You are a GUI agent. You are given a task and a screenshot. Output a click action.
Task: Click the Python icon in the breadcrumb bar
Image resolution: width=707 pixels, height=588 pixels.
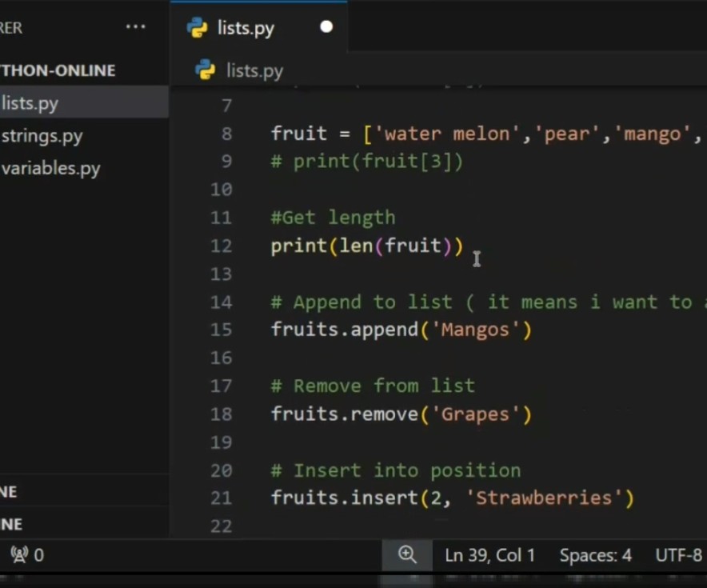[202, 70]
